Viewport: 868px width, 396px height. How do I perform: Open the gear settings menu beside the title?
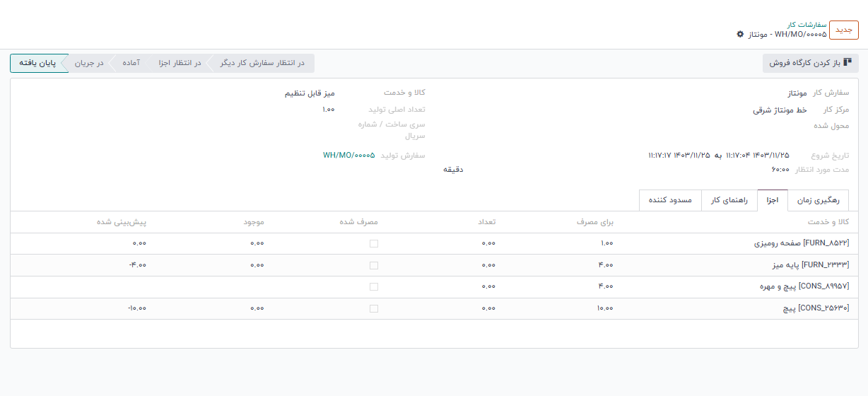point(740,34)
